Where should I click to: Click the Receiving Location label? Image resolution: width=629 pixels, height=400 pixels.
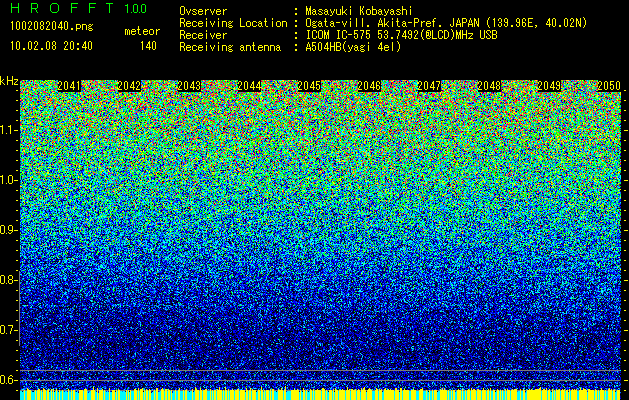click(233, 23)
